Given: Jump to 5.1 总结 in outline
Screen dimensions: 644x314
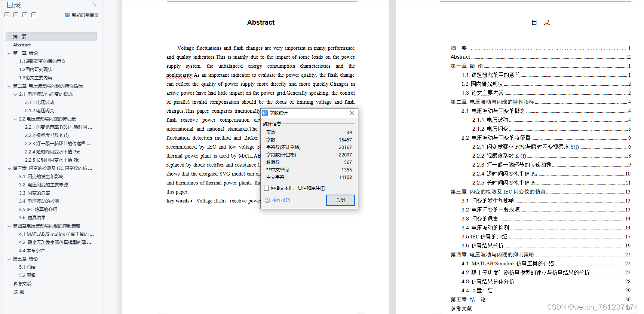Looking at the screenshot, I should point(27,267).
